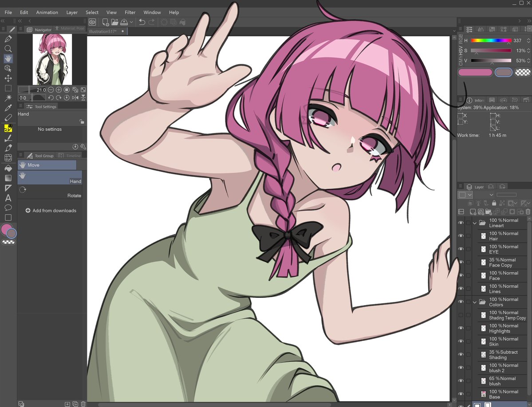Select the Balloon tool

click(8, 208)
